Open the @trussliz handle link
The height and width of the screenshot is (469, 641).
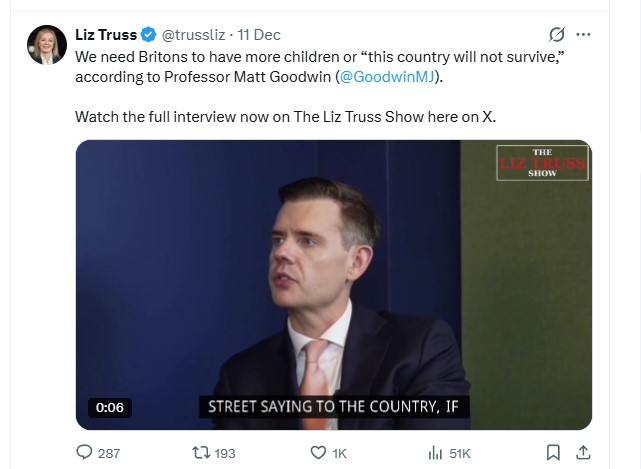pyautogui.click(x=192, y=36)
